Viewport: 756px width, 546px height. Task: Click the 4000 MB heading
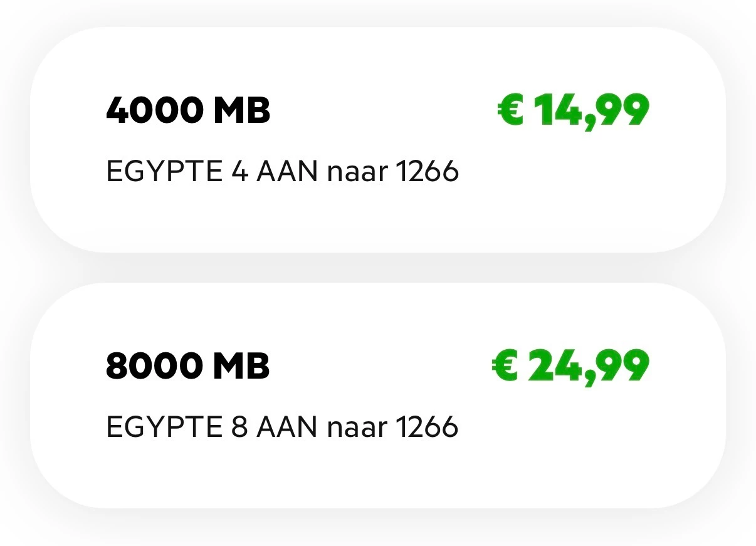pyautogui.click(x=188, y=111)
